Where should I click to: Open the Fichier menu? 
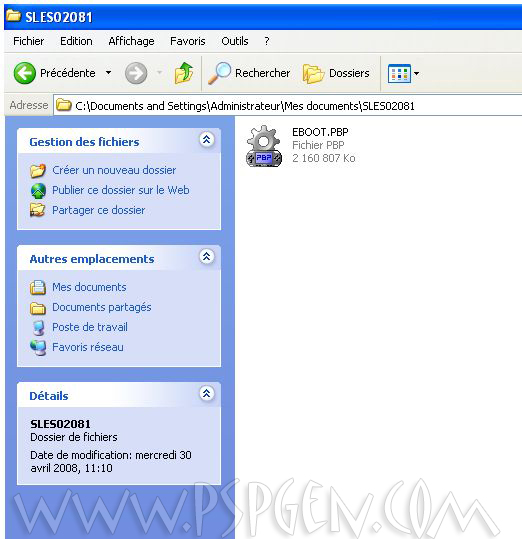29,41
